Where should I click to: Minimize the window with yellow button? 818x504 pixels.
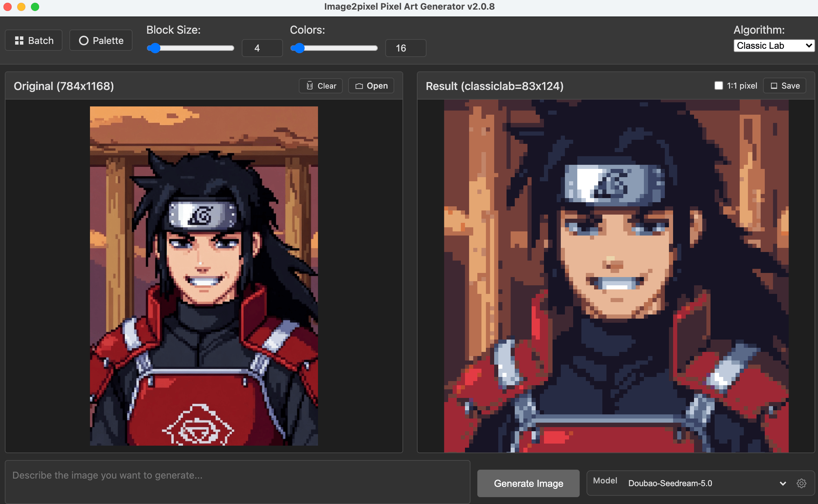(x=21, y=7)
